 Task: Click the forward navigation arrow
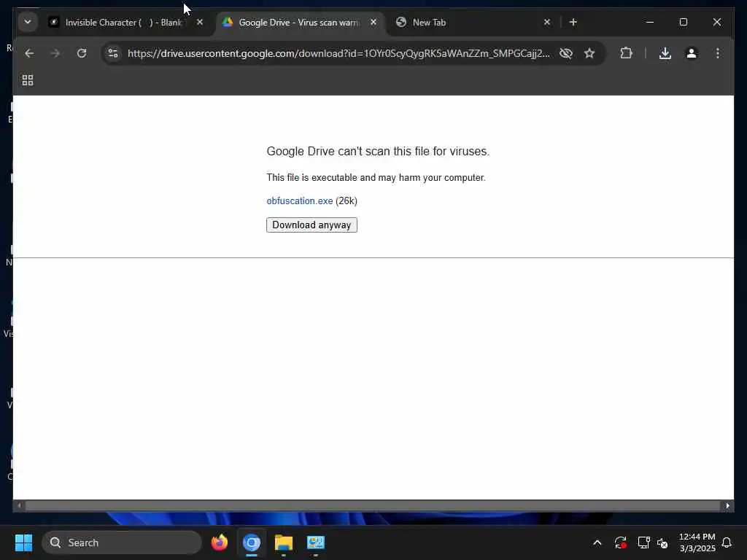[55, 53]
